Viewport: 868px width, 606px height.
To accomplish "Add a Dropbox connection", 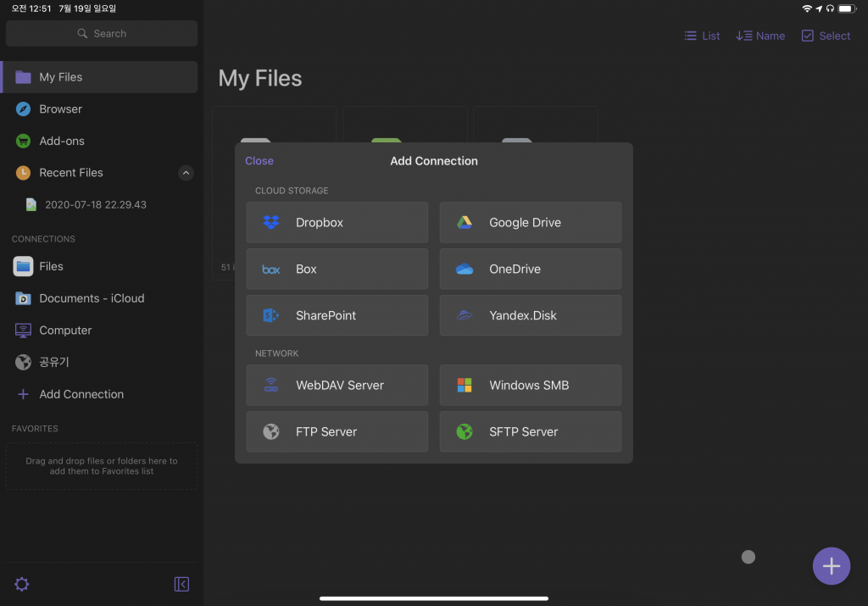I will coord(337,222).
